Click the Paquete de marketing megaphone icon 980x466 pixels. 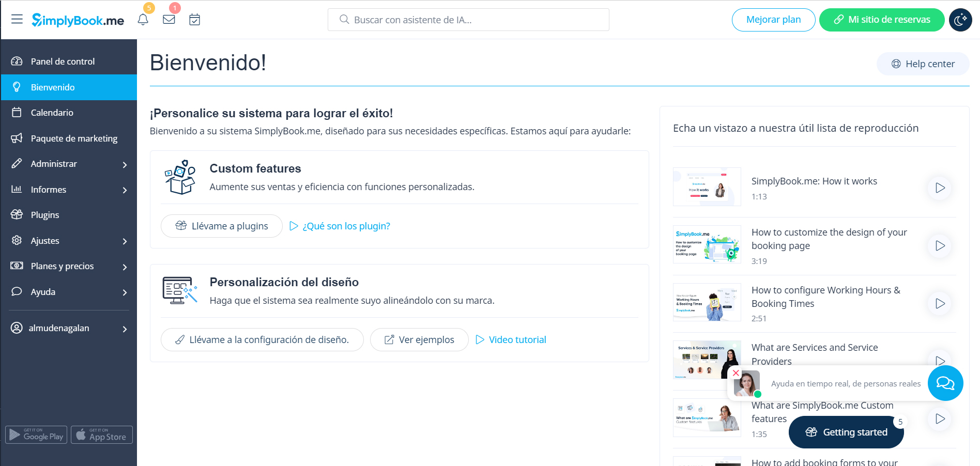pyautogui.click(x=17, y=138)
